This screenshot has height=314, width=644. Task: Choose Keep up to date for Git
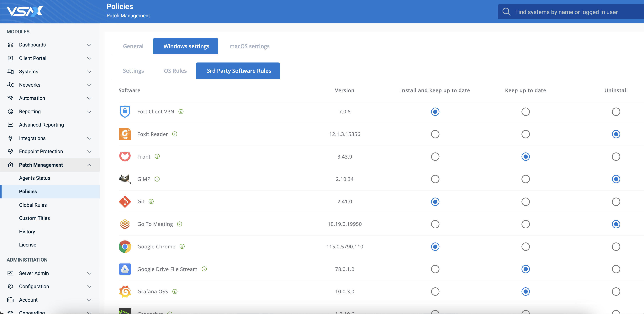pyautogui.click(x=525, y=202)
